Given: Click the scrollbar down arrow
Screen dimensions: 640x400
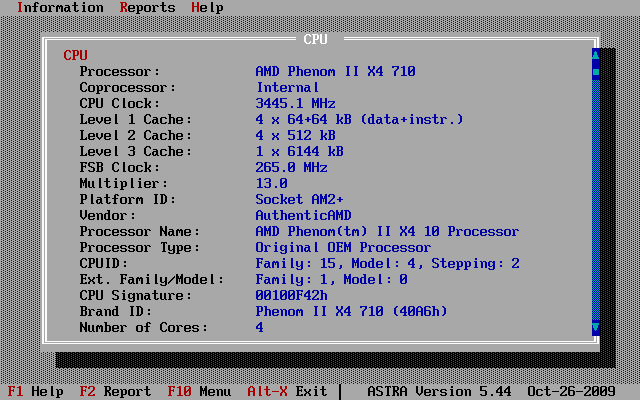Looking at the screenshot, I should (596, 327).
